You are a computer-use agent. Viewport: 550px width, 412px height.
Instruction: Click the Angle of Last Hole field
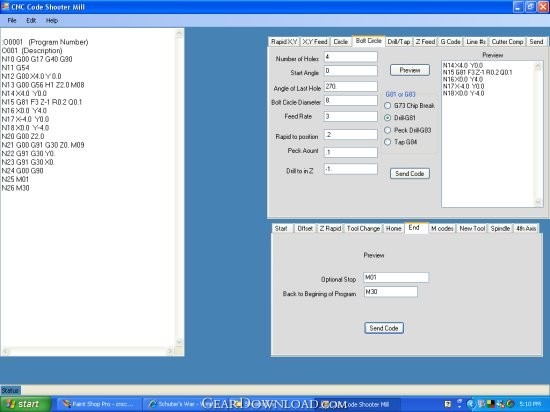coord(350,87)
